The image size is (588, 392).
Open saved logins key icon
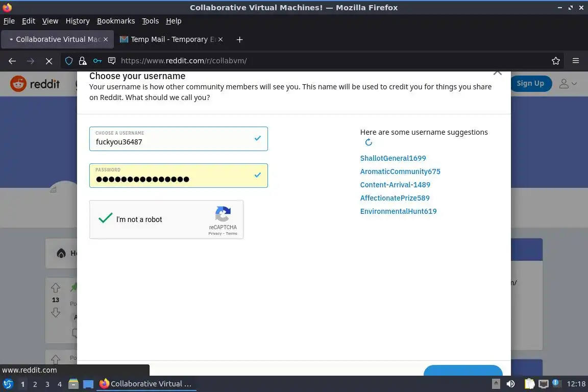97,61
